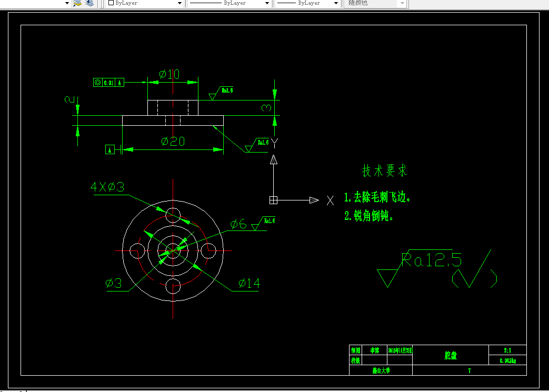549x392 pixels.
Task: Select the vertical dimension value 2
Action: 69,99
